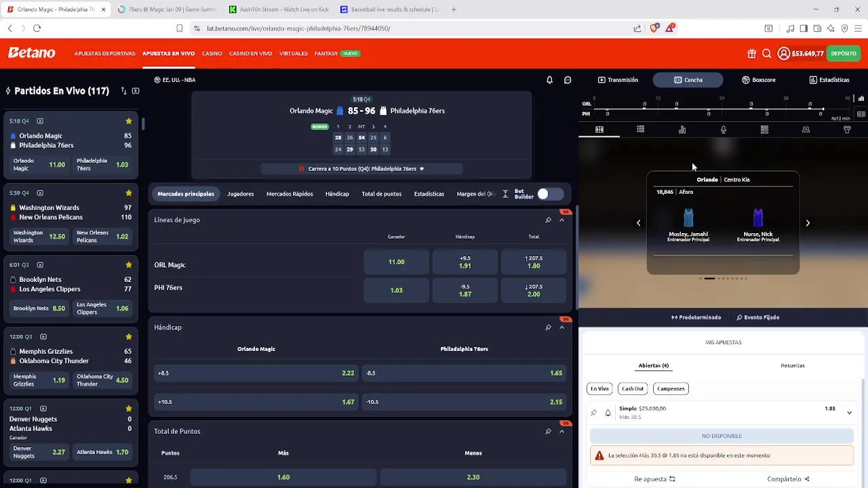Viewport: 868px width, 488px height.
Task: Click the Re-apuesta button
Action: 655,479
